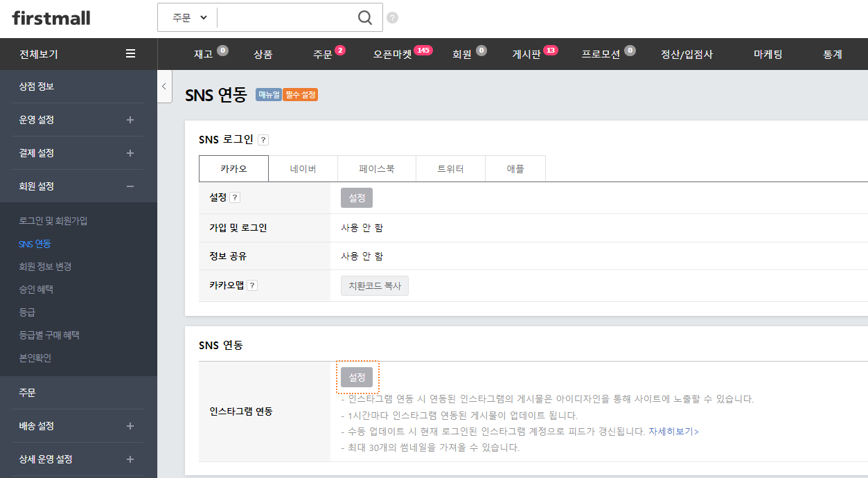Open 주문 in the left sidebar
868x478 pixels.
click(27, 393)
